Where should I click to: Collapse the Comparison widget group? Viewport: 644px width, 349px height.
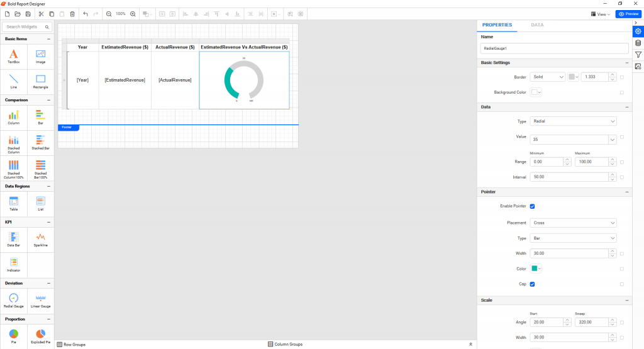(x=48, y=100)
